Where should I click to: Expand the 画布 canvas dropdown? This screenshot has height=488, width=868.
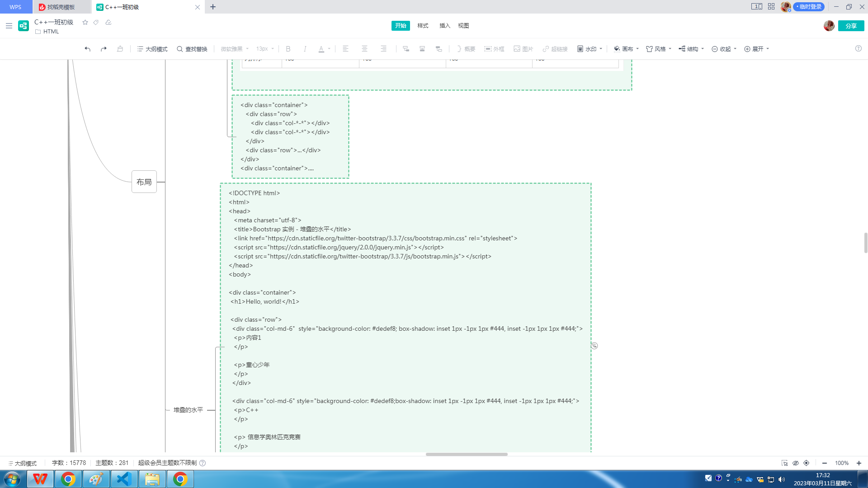pos(627,49)
